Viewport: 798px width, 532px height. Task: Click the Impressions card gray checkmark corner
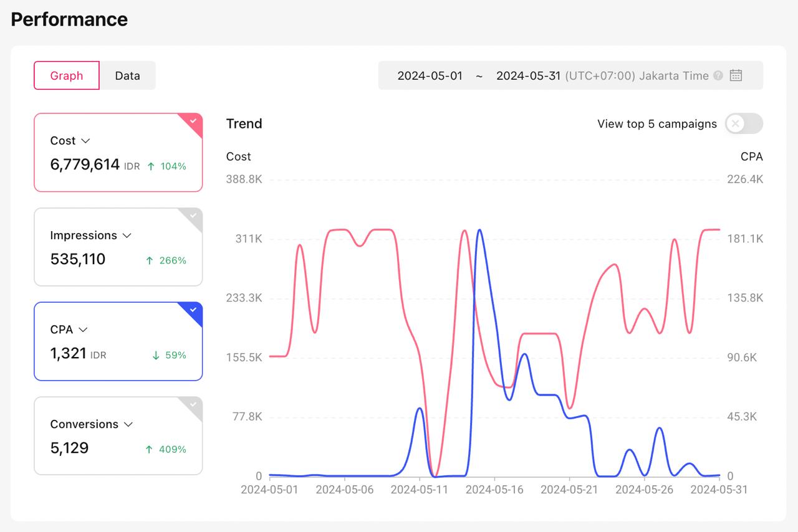tap(194, 216)
